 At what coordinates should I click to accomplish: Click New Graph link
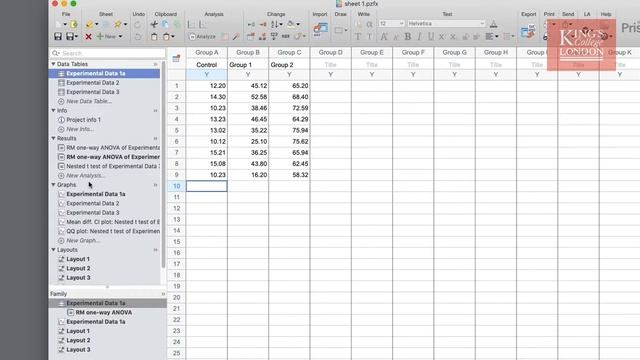click(x=83, y=240)
